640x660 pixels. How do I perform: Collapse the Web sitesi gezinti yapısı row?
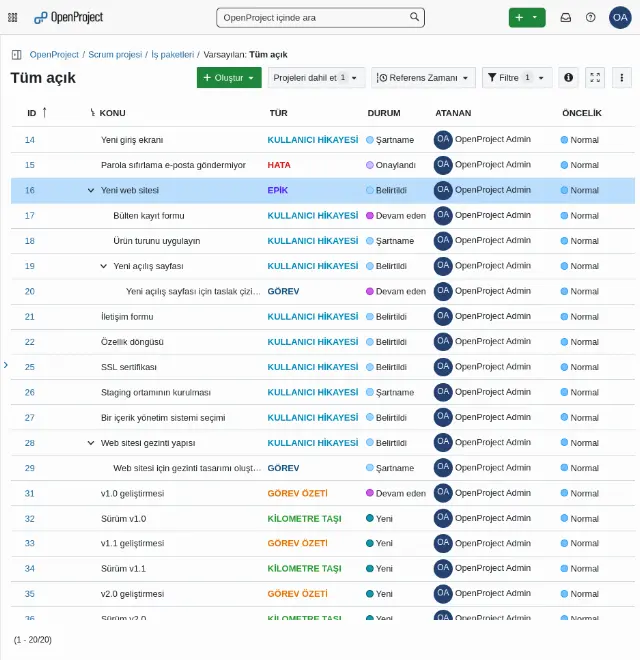pos(91,443)
